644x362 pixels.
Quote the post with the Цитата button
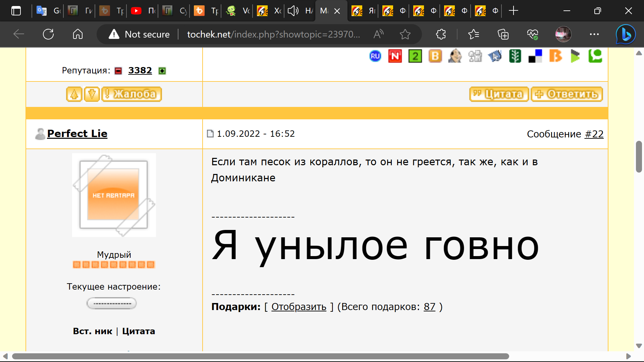click(499, 94)
